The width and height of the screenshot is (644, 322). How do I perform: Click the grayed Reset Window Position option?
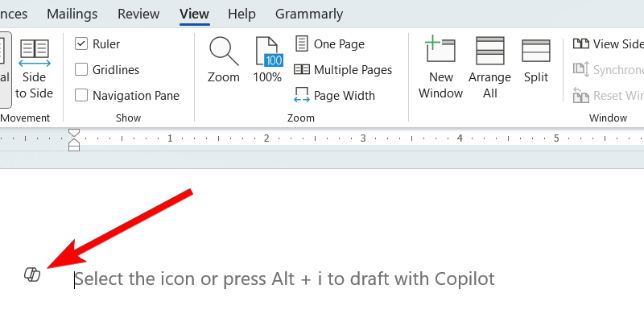(609, 95)
